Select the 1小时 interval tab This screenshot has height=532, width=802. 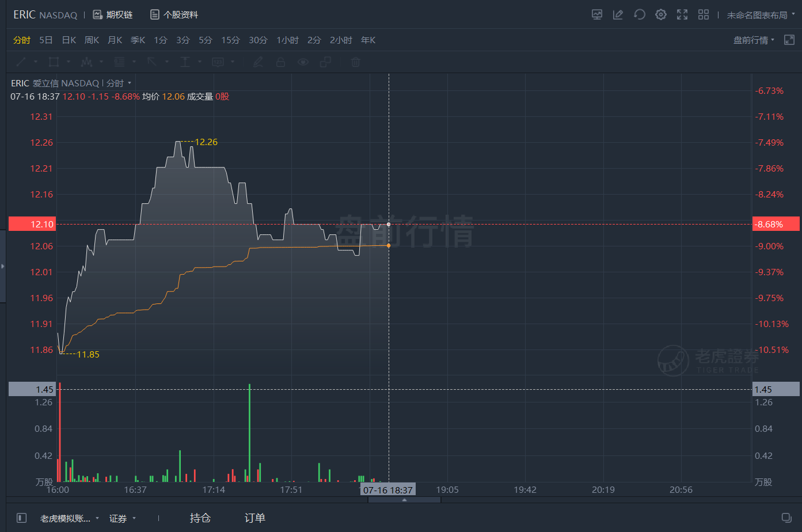(288, 40)
